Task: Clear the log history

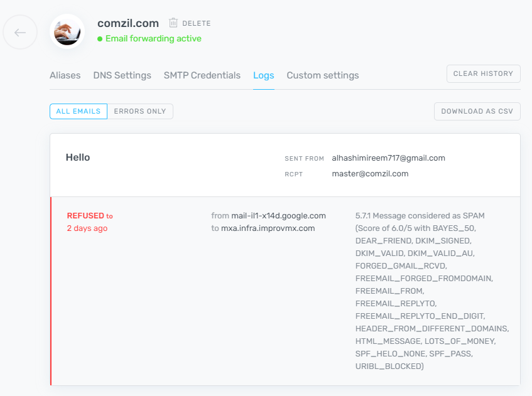Action: (484, 73)
